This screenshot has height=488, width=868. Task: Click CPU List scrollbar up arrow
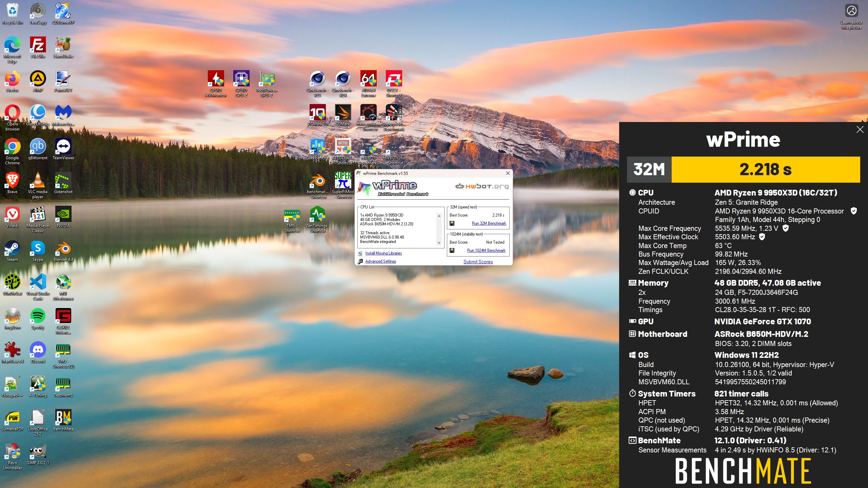439,216
